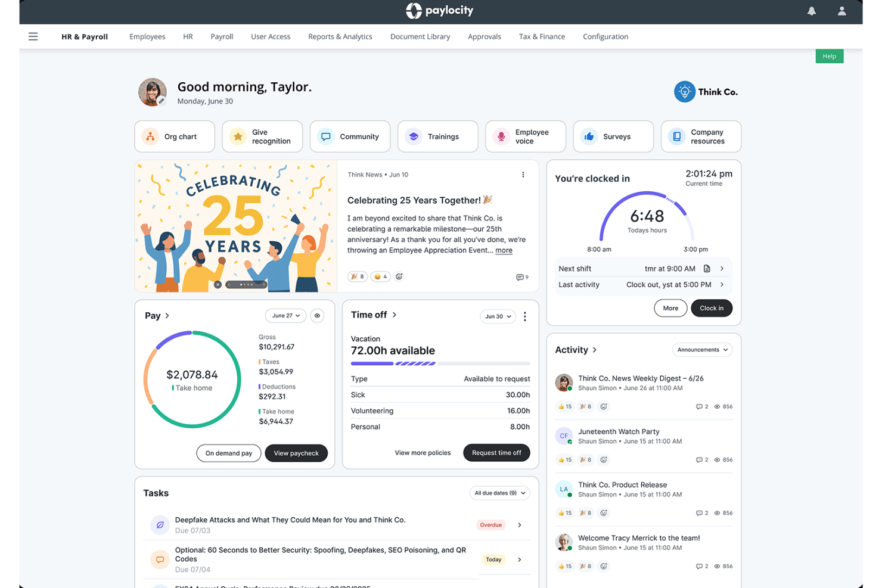Open Employee voice microphone shortcut
This screenshot has width=882, height=588.
[525, 136]
